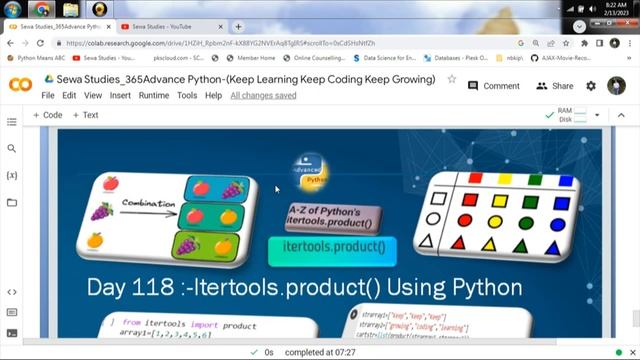Open the Find and replace search icon

[x=12, y=149]
